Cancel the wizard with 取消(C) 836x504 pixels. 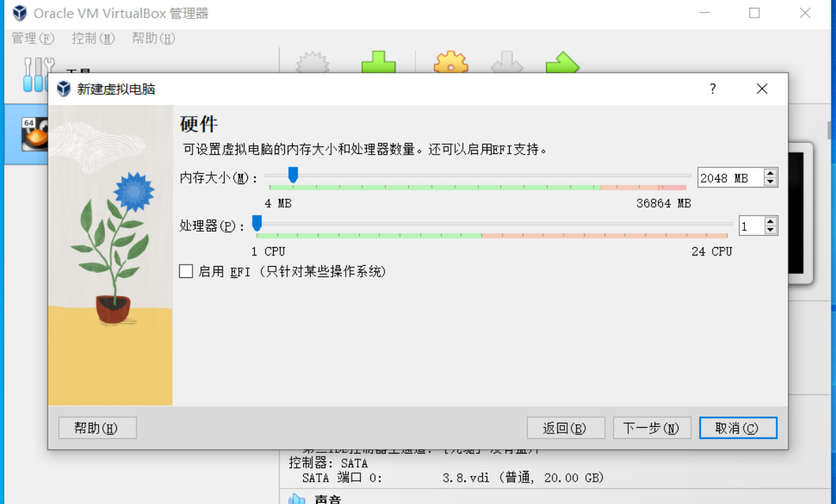[x=738, y=428]
